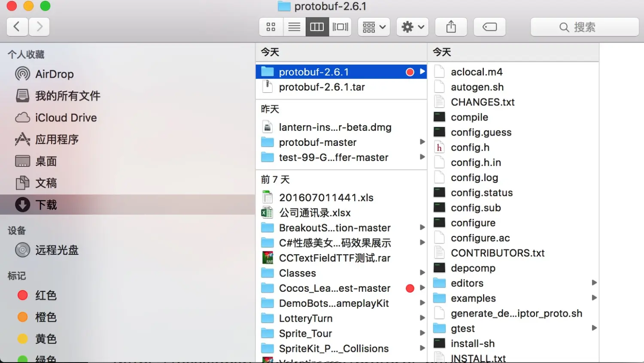644x363 pixels.
Task: Expand arrow of BreakoutS...tion-master folder
Action: click(422, 227)
